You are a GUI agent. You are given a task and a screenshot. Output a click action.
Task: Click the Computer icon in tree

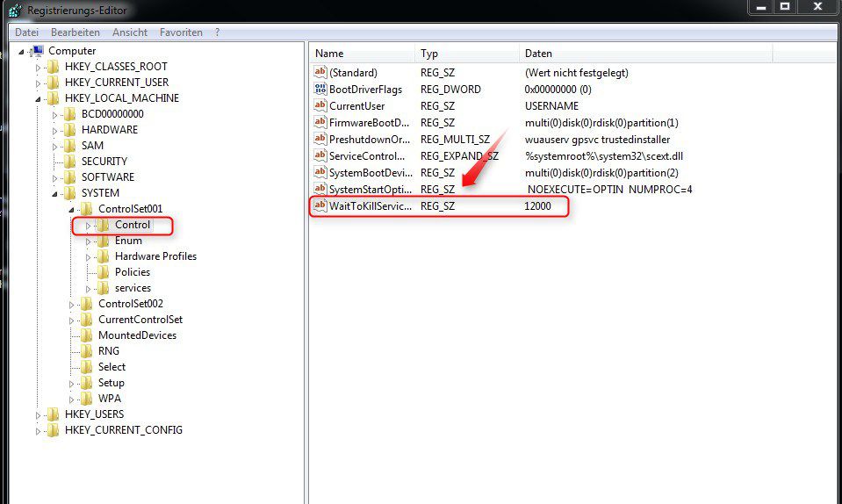(x=38, y=51)
